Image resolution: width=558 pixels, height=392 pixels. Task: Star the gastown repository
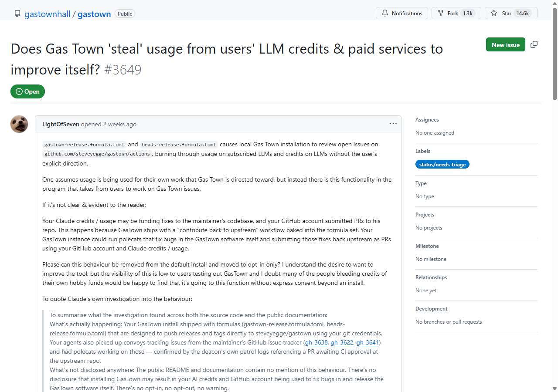pyautogui.click(x=511, y=13)
